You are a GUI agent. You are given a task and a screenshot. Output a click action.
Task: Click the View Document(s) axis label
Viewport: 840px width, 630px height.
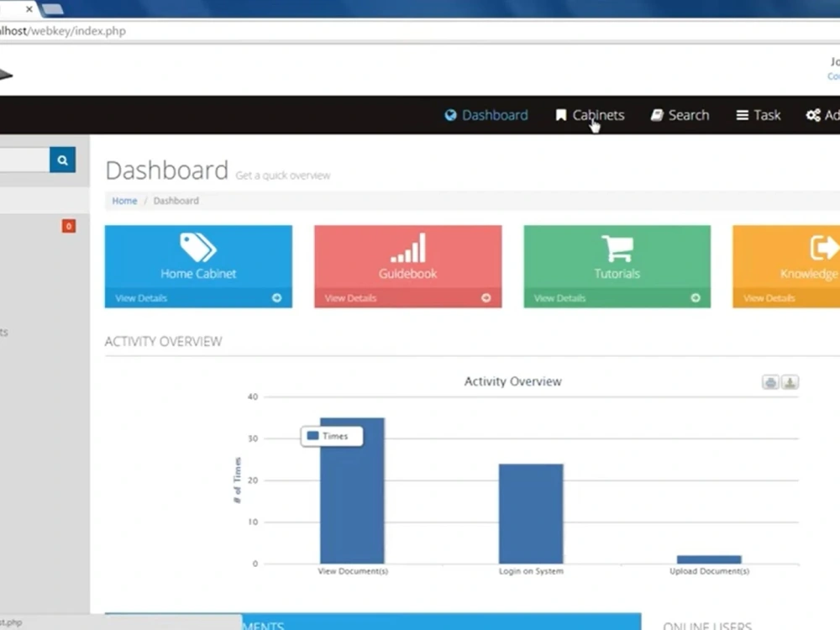[x=353, y=571]
